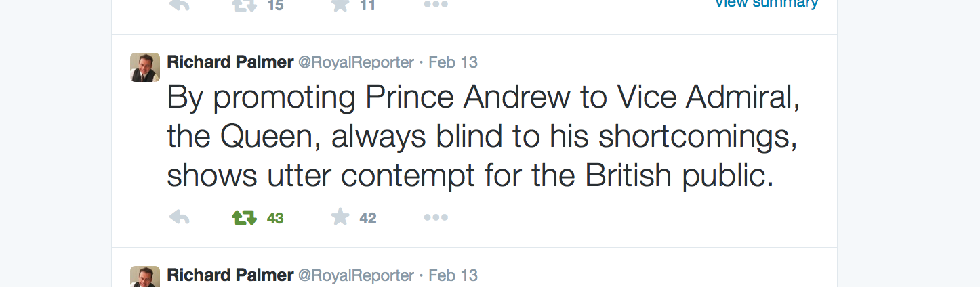Click Richard Palmer's name above the Vice Admiral tweet
The width and height of the screenshot is (980, 287).
point(230,62)
